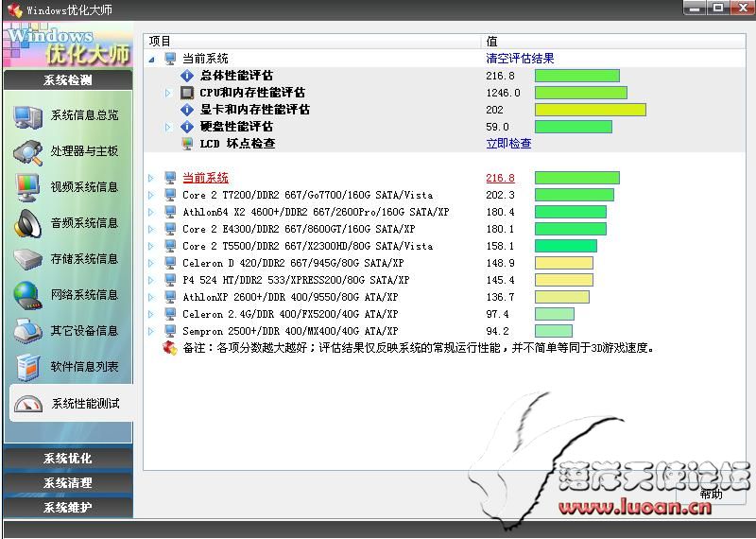Click the 立即检查 link
Screen dimensions: 756x539
click(x=508, y=144)
